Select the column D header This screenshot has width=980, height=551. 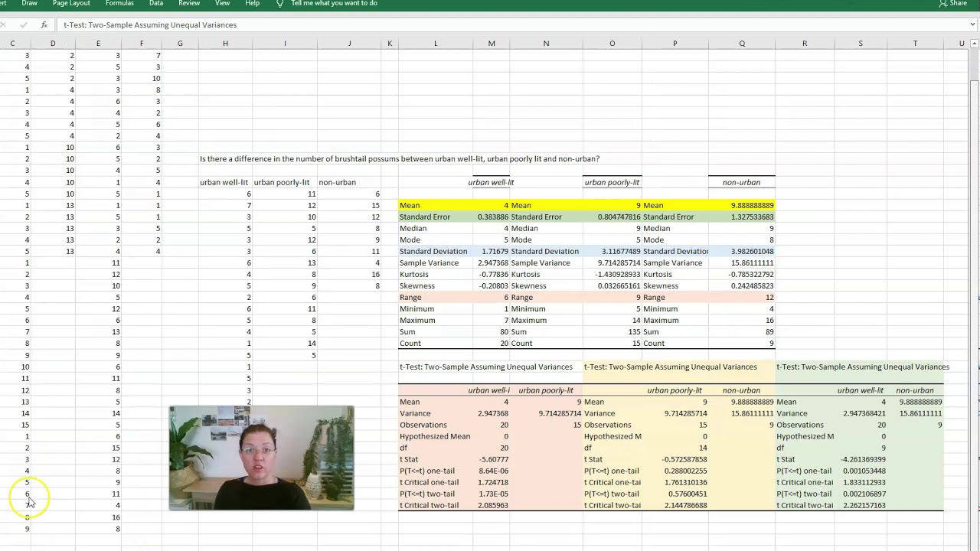tap(53, 44)
